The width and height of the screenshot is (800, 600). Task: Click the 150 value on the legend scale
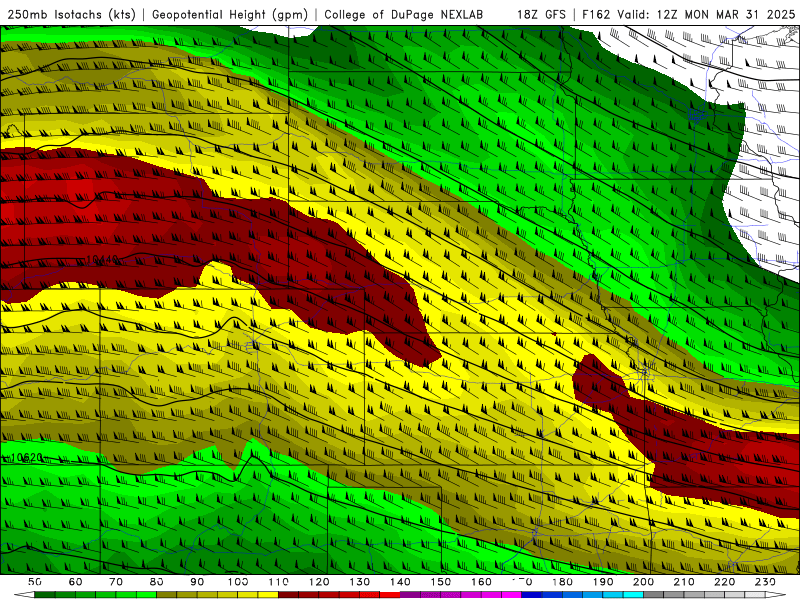pos(441,582)
